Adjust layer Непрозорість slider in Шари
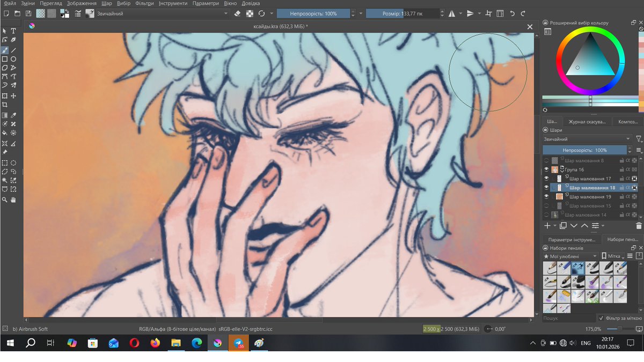This screenshot has height=362, width=644. click(584, 150)
